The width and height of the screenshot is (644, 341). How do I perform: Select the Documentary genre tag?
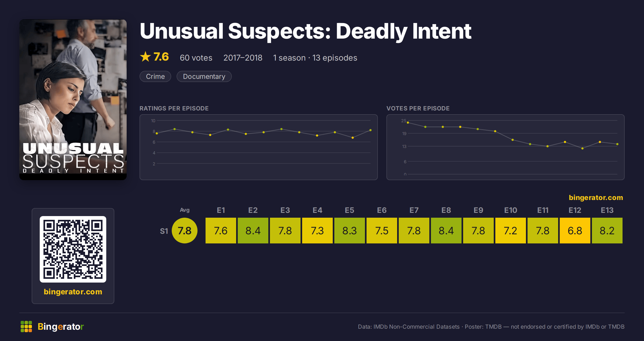[x=204, y=76]
